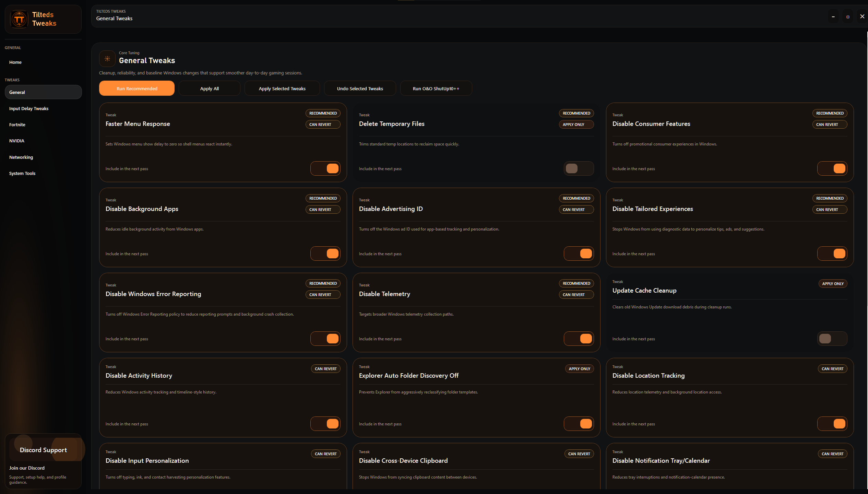
Task: Click Join our Discord link
Action: pos(27,468)
